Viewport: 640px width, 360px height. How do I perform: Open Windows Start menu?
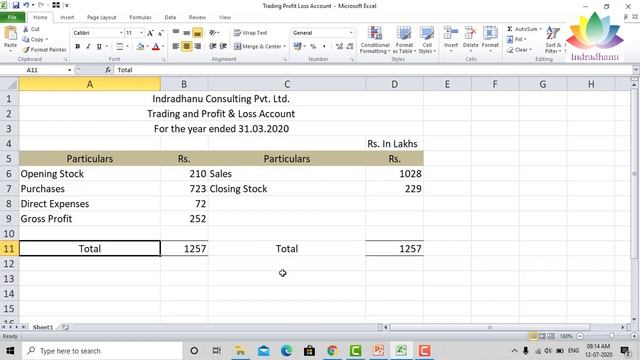point(10,351)
